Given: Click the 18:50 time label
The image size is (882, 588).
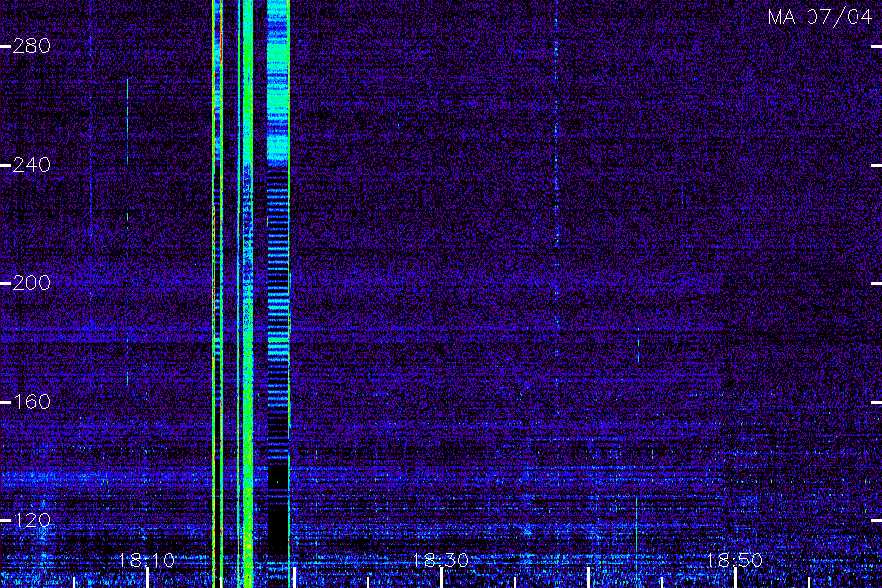Looking at the screenshot, I should [735, 561].
